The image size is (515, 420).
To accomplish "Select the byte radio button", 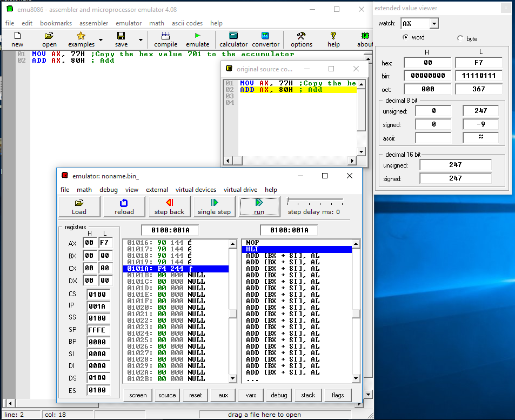I will (460, 38).
